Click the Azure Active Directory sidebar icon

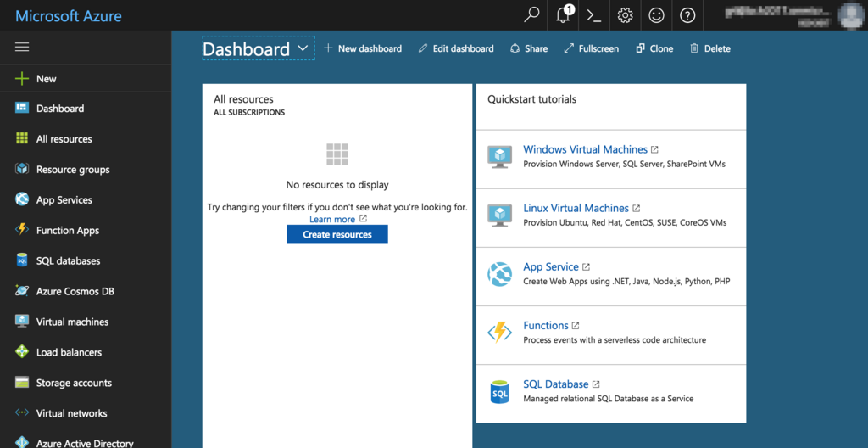coord(21,442)
